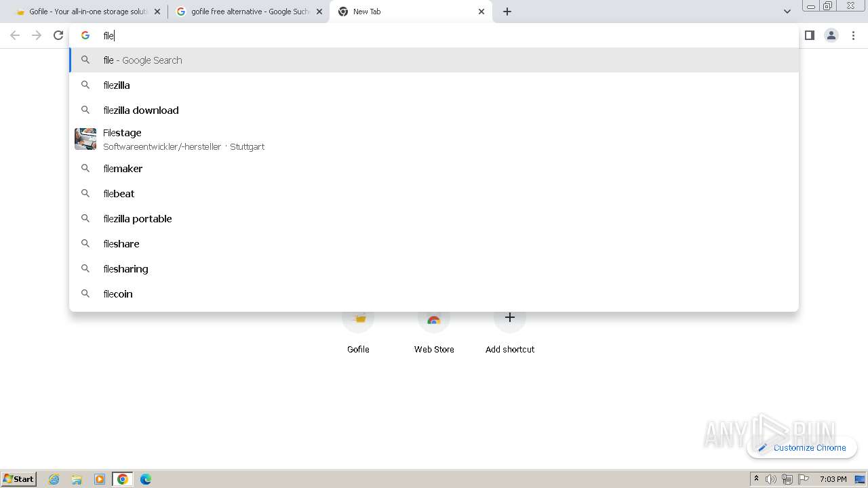Launch Microsoft Edge from taskbar
The image size is (868, 488).
(x=146, y=479)
